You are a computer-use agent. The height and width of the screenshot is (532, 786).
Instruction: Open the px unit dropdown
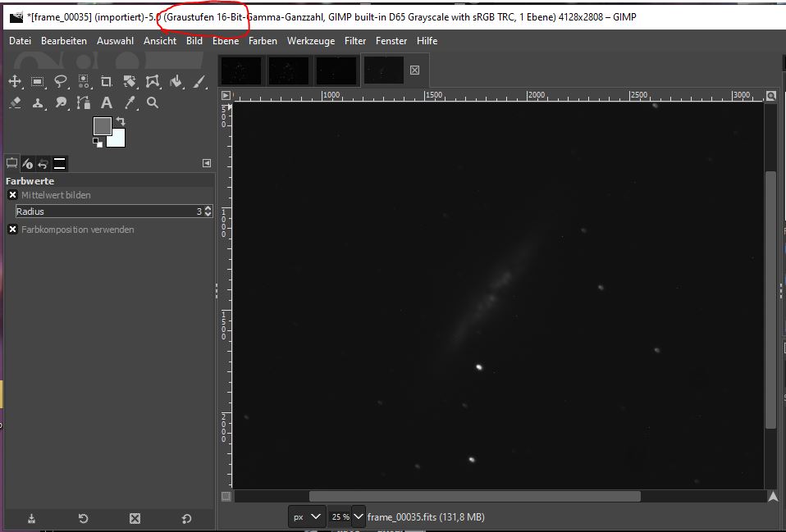pos(306,516)
